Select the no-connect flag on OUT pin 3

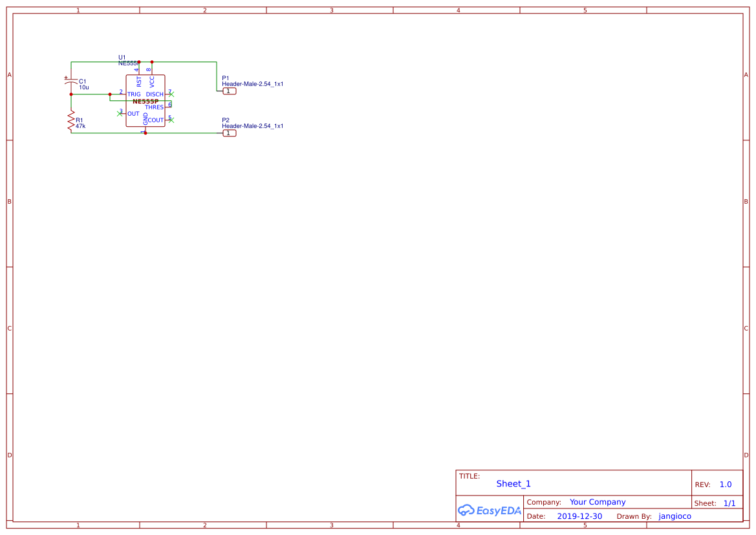119,114
